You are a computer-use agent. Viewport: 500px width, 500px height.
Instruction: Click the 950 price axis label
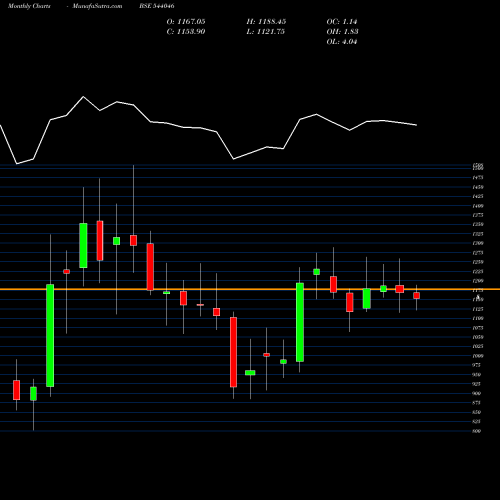[x=477, y=375]
